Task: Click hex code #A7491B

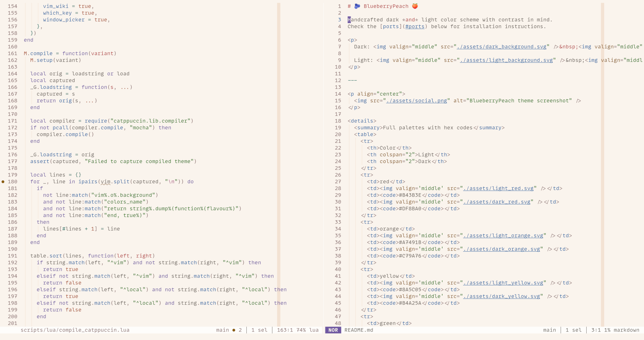Action: [x=410, y=242]
